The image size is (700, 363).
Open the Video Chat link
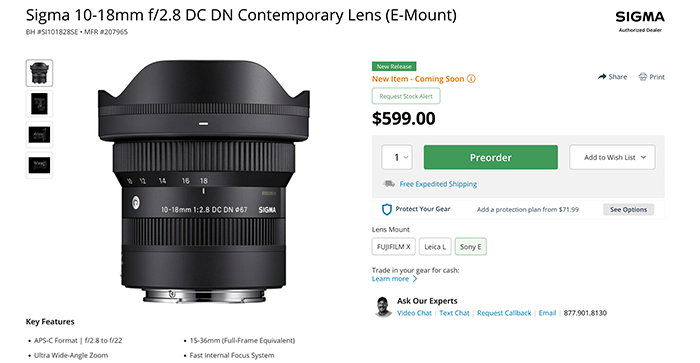click(414, 313)
